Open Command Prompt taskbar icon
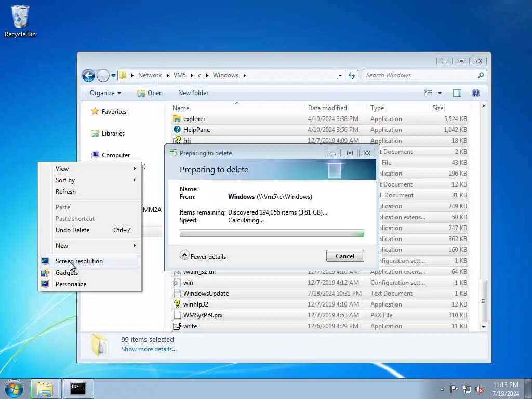Image resolution: width=532 pixels, height=399 pixels. (x=78, y=389)
